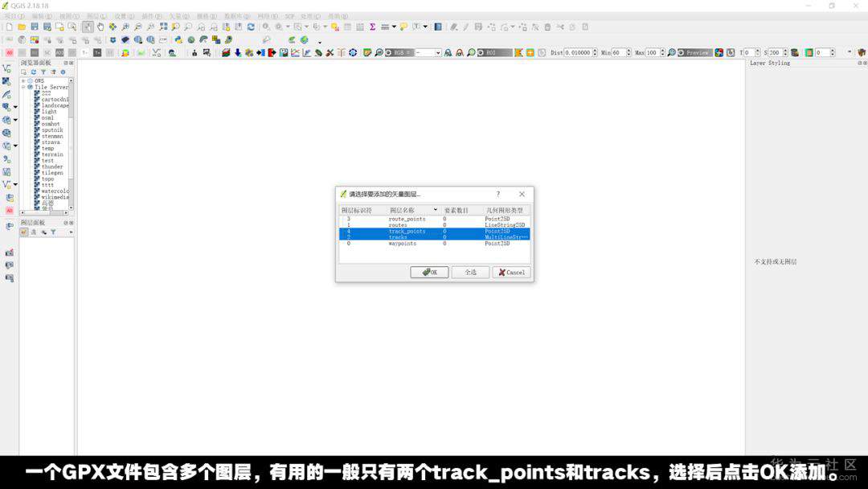This screenshot has width=868, height=489.
Task: Click the blue download arrow in SCP toolbar
Action: (237, 52)
